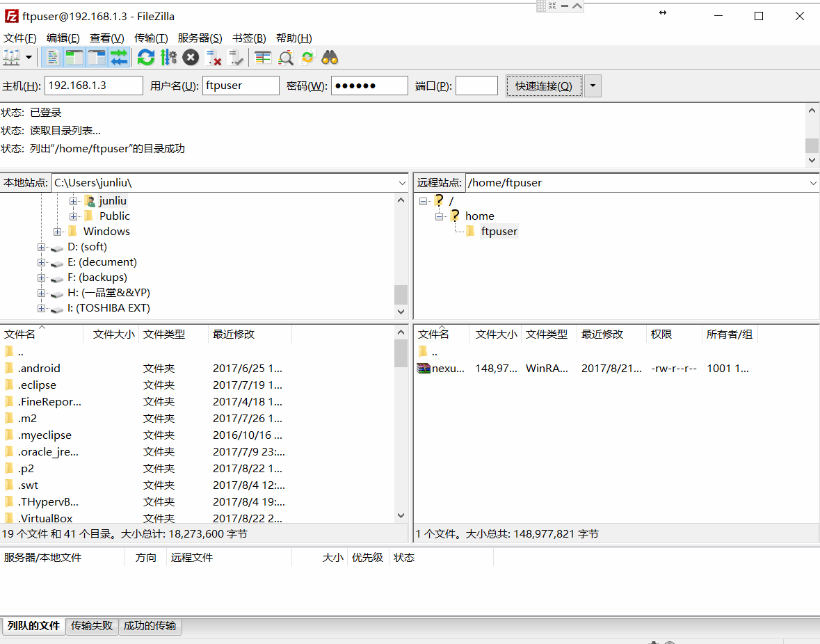The width and height of the screenshot is (820, 644).
Task: Toggle remote directory tree display
Action: 97,58
